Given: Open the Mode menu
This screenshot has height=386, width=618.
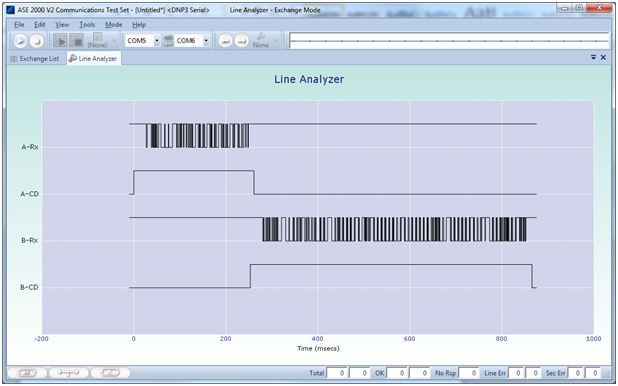Looking at the screenshot, I should tap(114, 24).
